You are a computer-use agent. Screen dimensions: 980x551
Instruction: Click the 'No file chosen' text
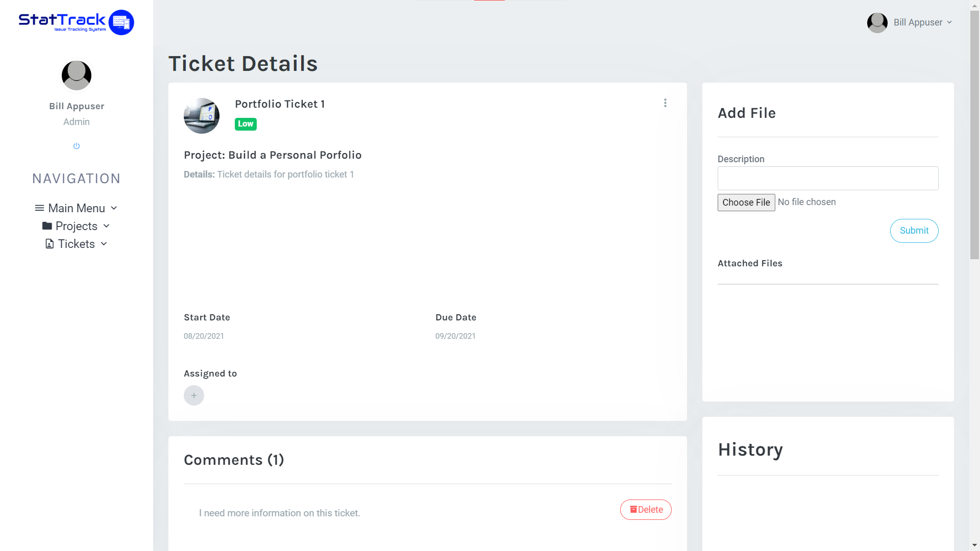click(x=806, y=202)
